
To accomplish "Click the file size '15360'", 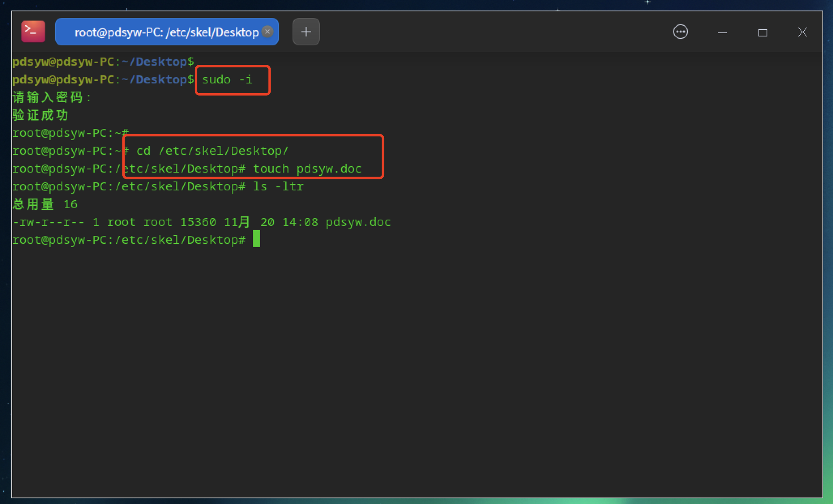I will 198,222.
